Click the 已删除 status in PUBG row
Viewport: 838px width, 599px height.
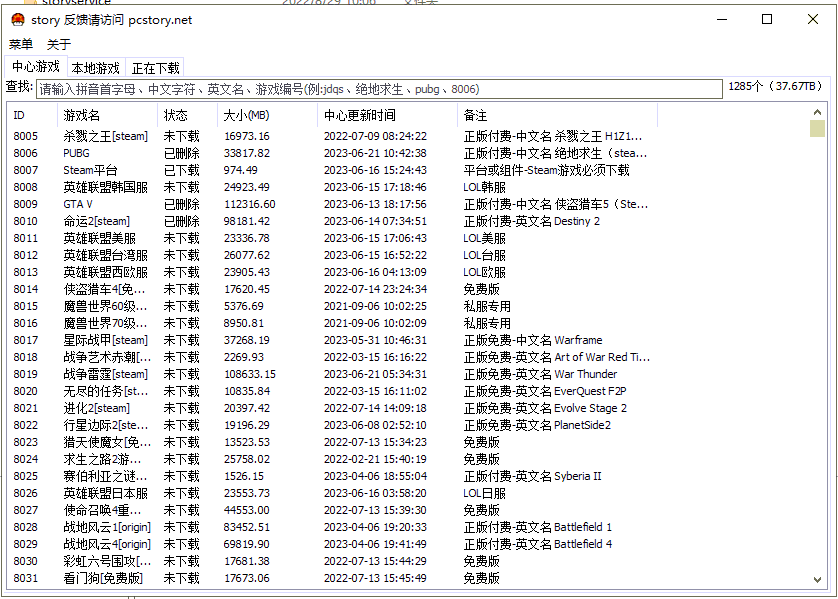(182, 153)
